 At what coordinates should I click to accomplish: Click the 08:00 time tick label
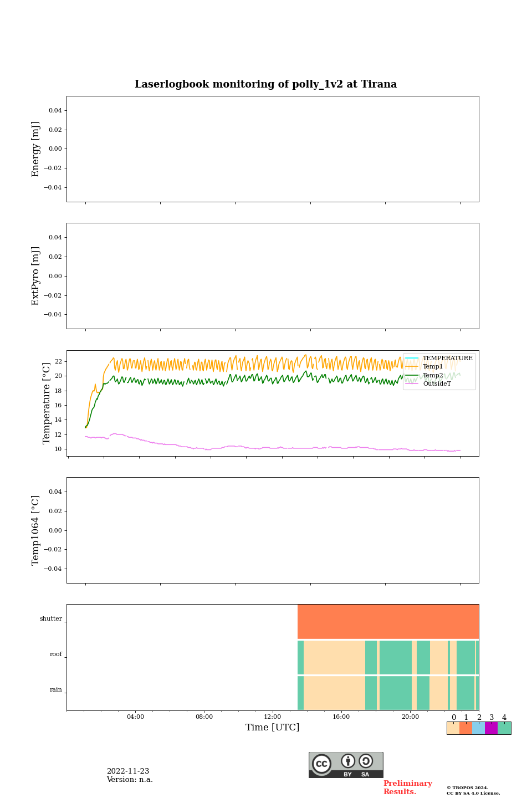tap(204, 717)
